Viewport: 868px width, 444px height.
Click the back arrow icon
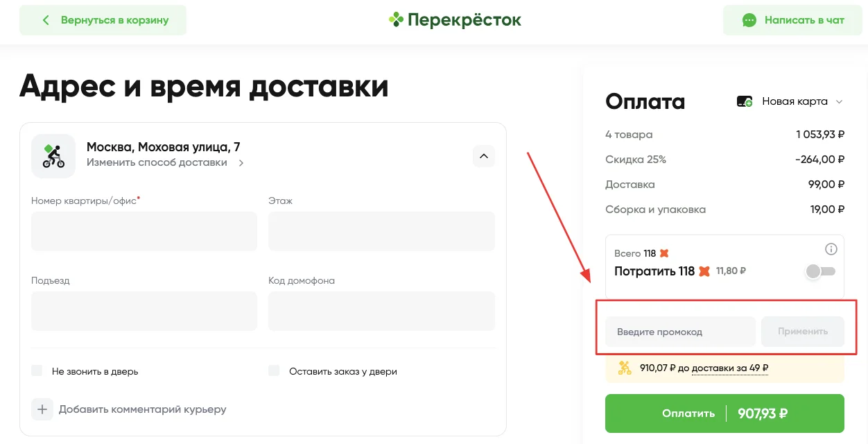[x=46, y=20]
